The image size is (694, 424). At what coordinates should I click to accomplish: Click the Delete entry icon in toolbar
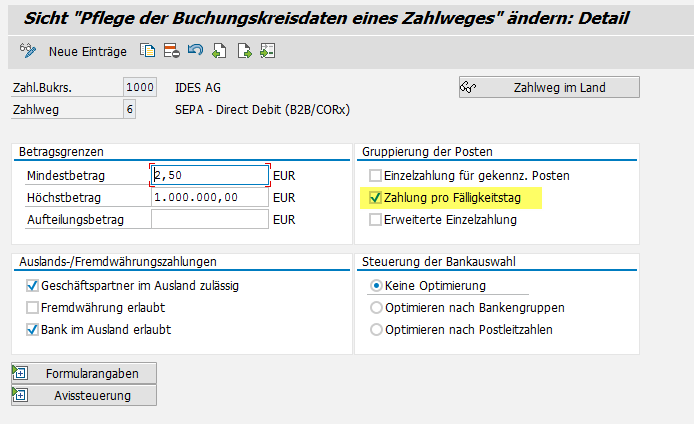[171, 51]
